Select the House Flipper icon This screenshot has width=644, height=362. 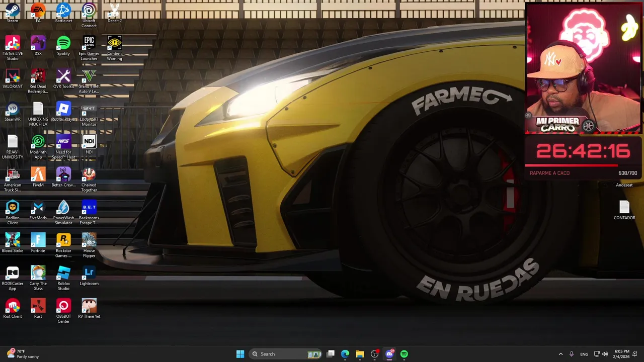pyautogui.click(x=89, y=245)
